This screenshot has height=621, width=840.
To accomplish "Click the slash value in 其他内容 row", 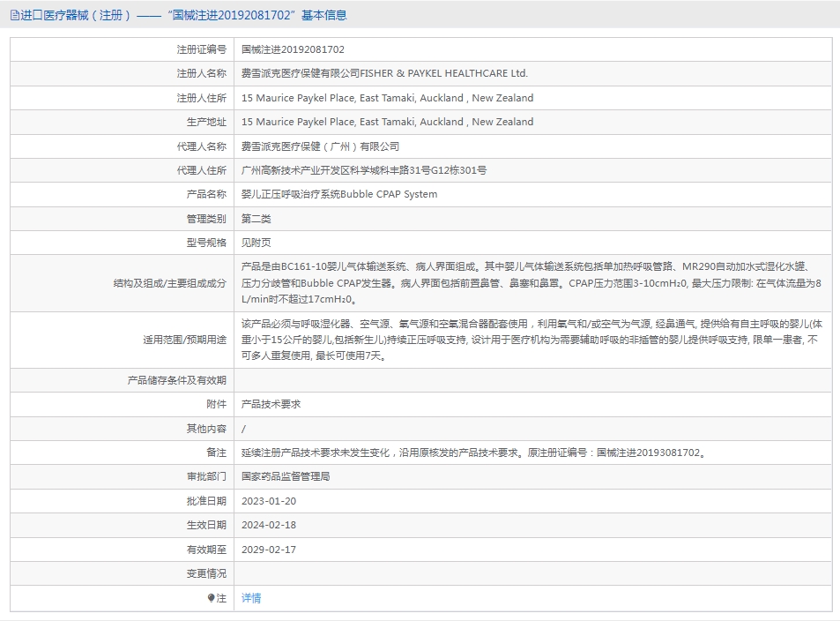I will click(244, 429).
